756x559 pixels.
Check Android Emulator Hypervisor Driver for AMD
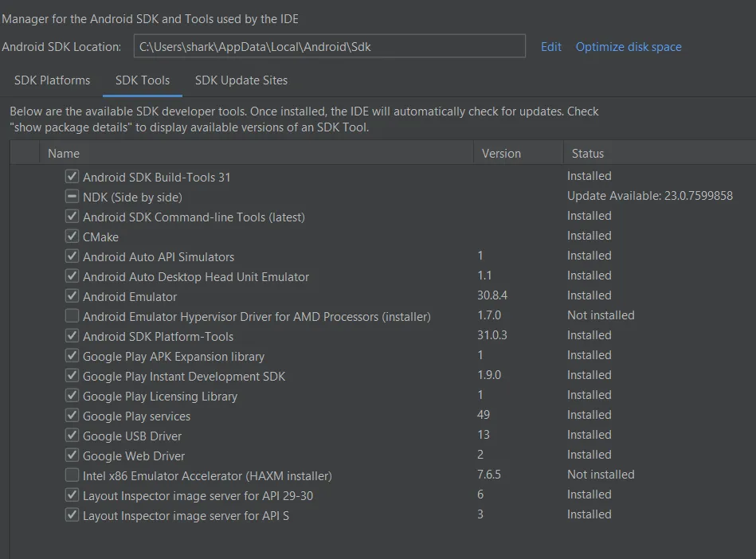pos(72,316)
